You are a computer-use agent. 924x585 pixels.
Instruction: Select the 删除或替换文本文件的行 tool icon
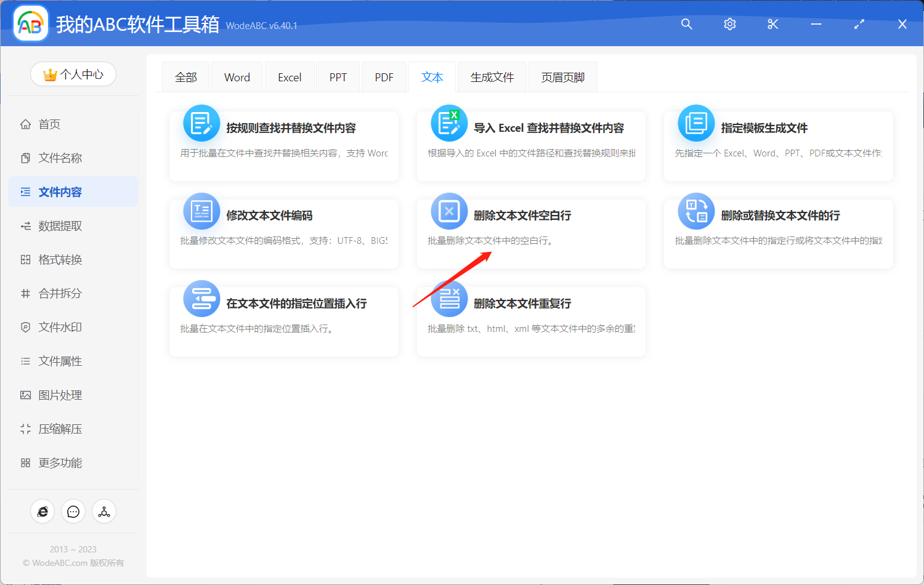(x=695, y=211)
